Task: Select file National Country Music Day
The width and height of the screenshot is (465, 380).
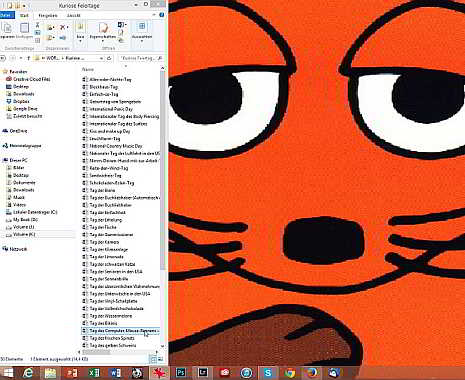Action: coord(115,146)
